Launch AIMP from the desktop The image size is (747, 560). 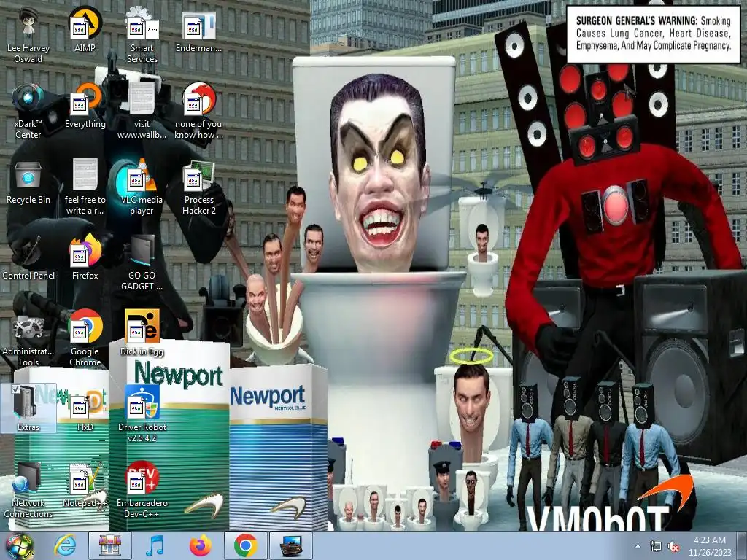pyautogui.click(x=85, y=28)
